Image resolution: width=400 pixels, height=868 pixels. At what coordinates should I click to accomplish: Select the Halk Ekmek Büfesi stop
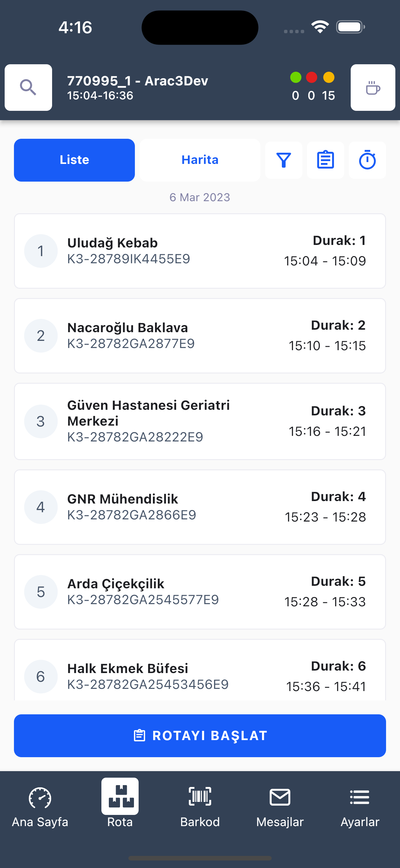(x=200, y=670)
